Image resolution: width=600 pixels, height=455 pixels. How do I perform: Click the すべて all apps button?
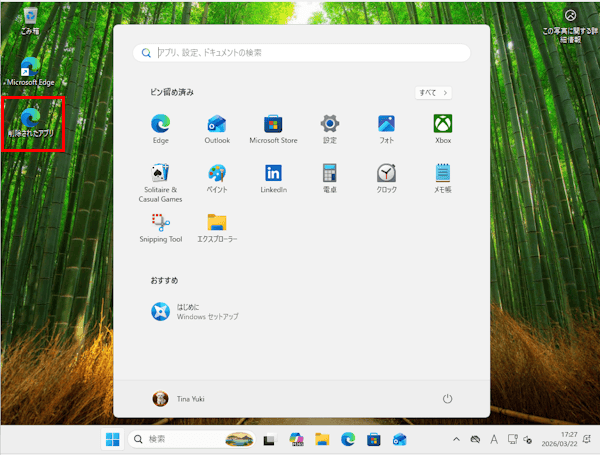[433, 93]
